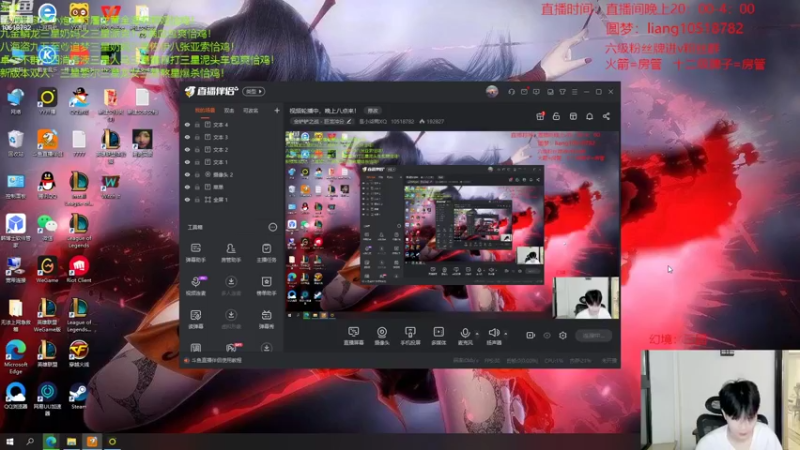Select the 全屏 1 source row
The image size is (800, 450).
(x=232, y=199)
